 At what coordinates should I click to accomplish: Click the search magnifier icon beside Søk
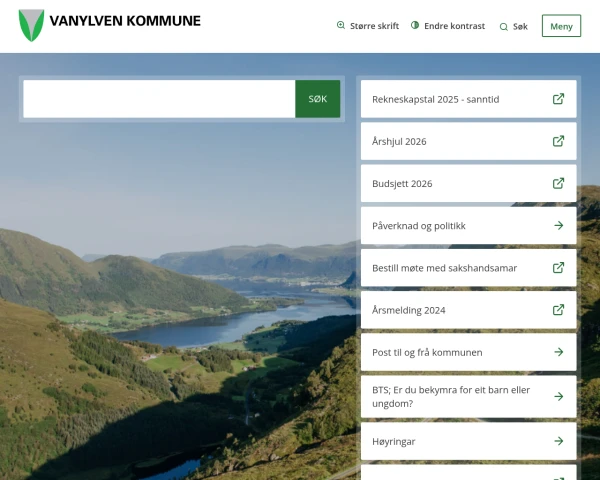click(x=503, y=27)
